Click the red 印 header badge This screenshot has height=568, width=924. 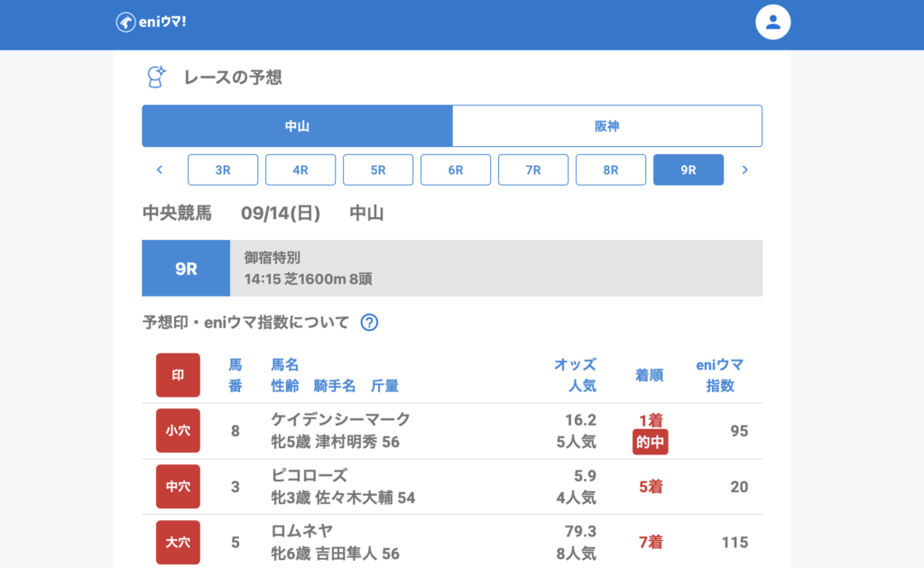click(x=178, y=375)
